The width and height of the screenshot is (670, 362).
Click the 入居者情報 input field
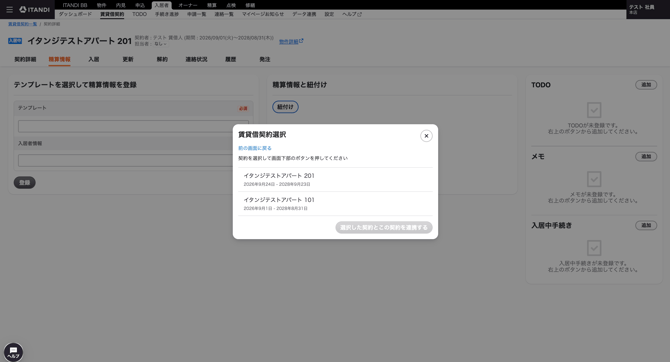pos(133,161)
